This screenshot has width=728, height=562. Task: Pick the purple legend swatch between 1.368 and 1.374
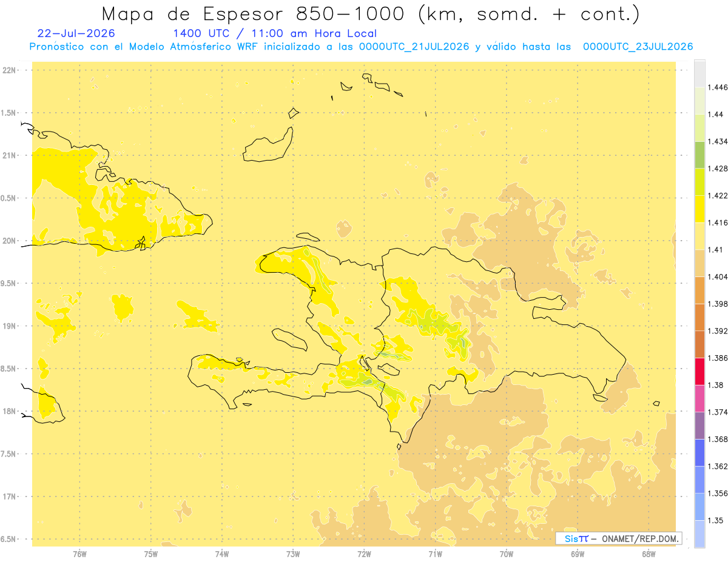pyautogui.click(x=699, y=426)
